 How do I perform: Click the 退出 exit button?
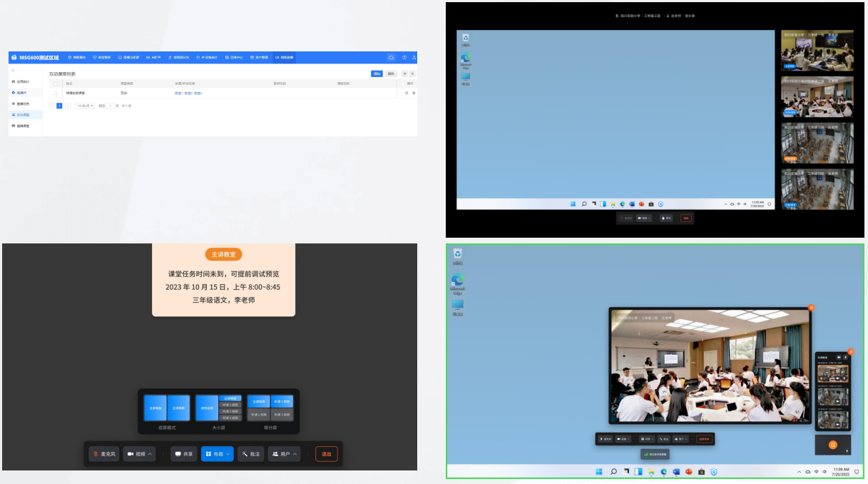pyautogui.click(x=326, y=453)
